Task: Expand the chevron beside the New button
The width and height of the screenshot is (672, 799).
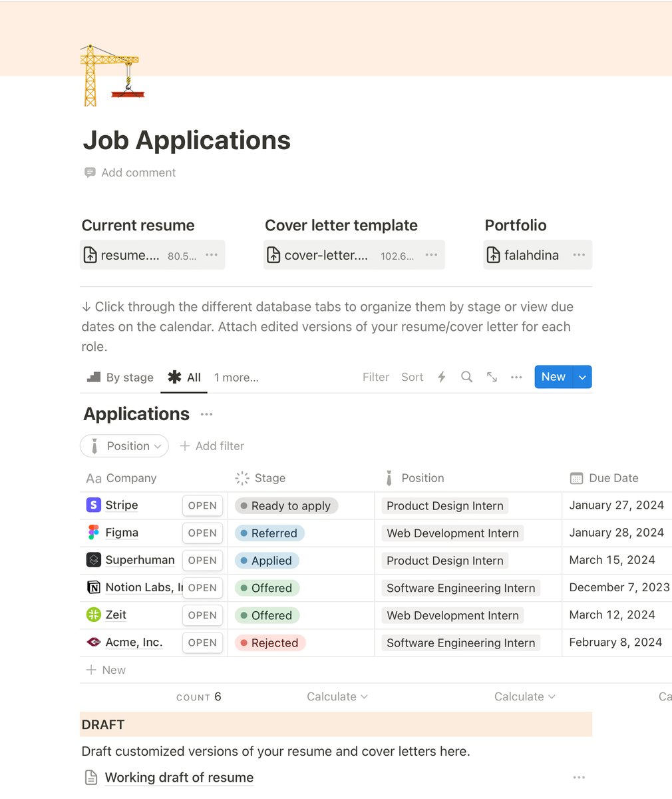Action: [x=582, y=377]
